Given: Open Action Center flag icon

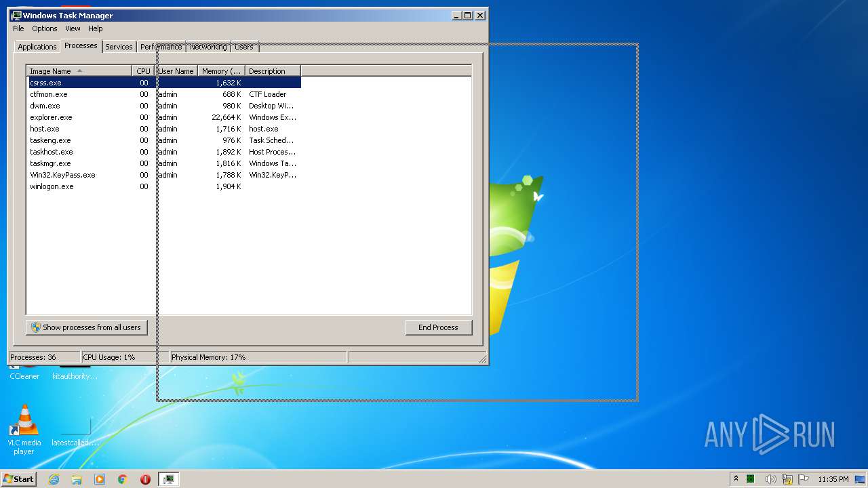Looking at the screenshot, I should (x=804, y=479).
